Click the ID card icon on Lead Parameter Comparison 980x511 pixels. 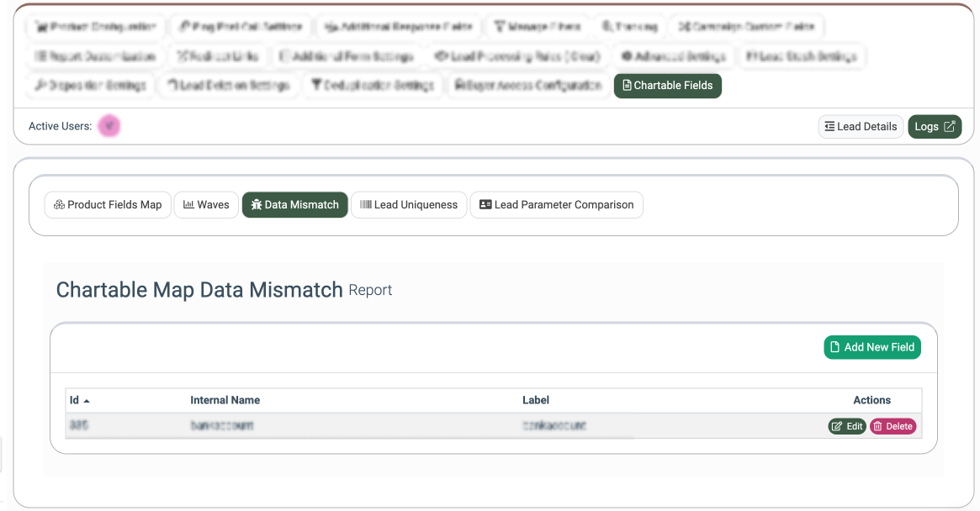point(485,205)
